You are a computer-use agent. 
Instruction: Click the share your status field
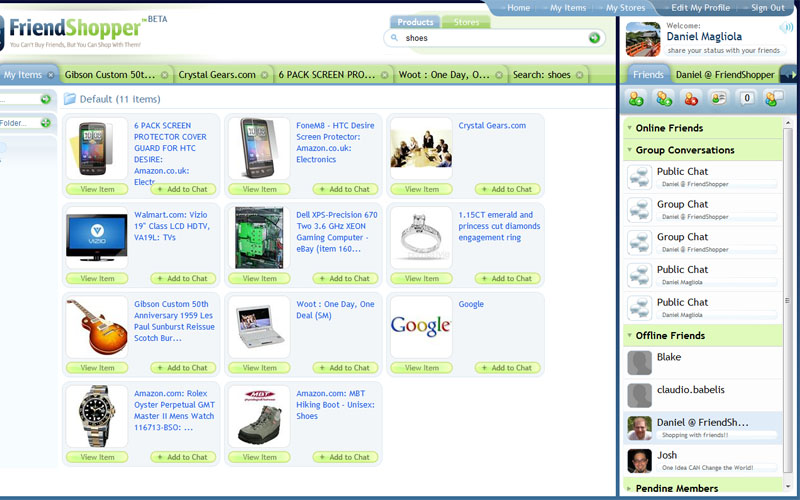pos(723,51)
